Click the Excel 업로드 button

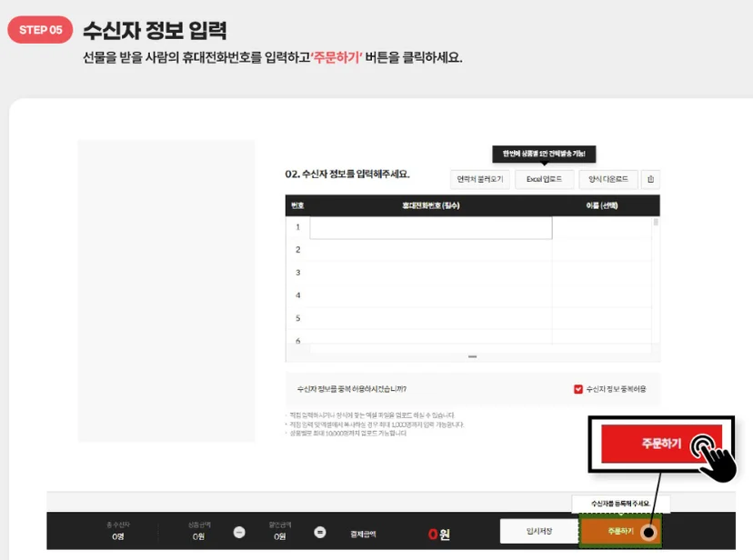[544, 179]
